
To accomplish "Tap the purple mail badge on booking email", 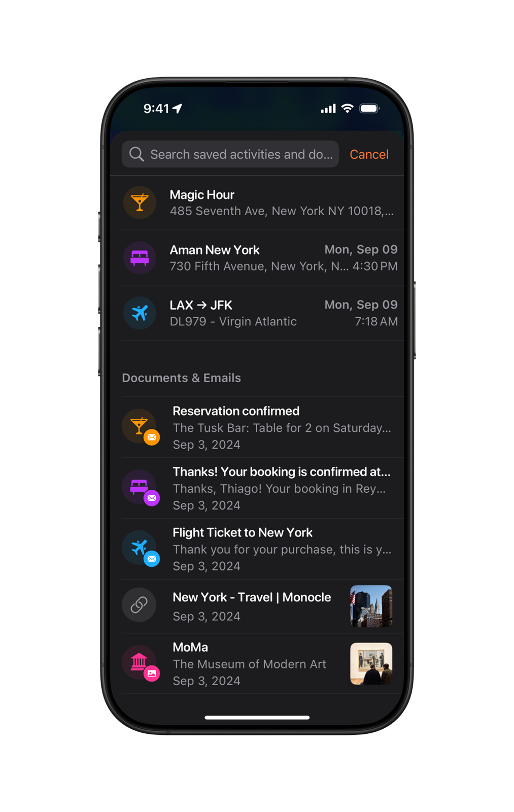I will [x=152, y=498].
